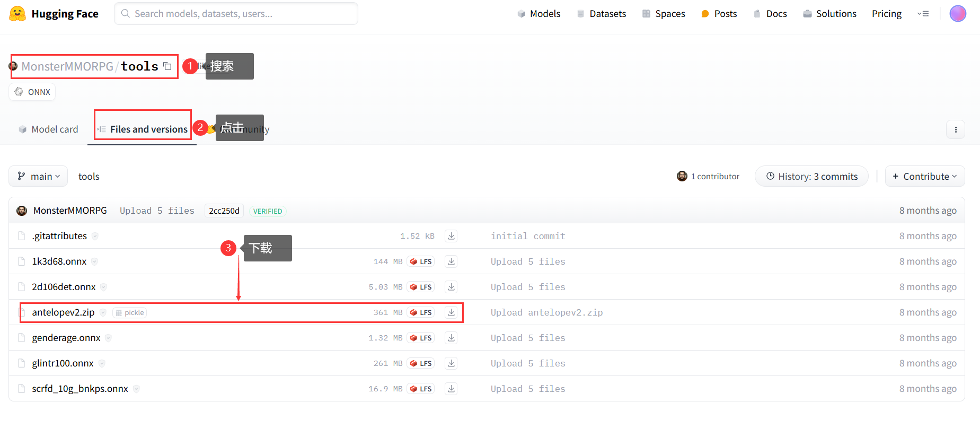Open the glintr100.onnx file
Viewport: 980px width, 437px height.
(x=63, y=363)
